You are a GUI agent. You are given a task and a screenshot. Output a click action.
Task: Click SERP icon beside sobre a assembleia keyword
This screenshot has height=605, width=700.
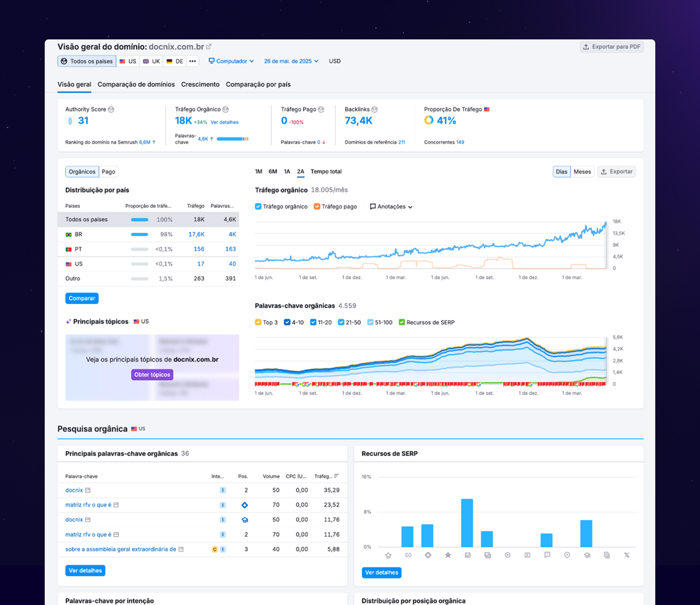coord(181,550)
